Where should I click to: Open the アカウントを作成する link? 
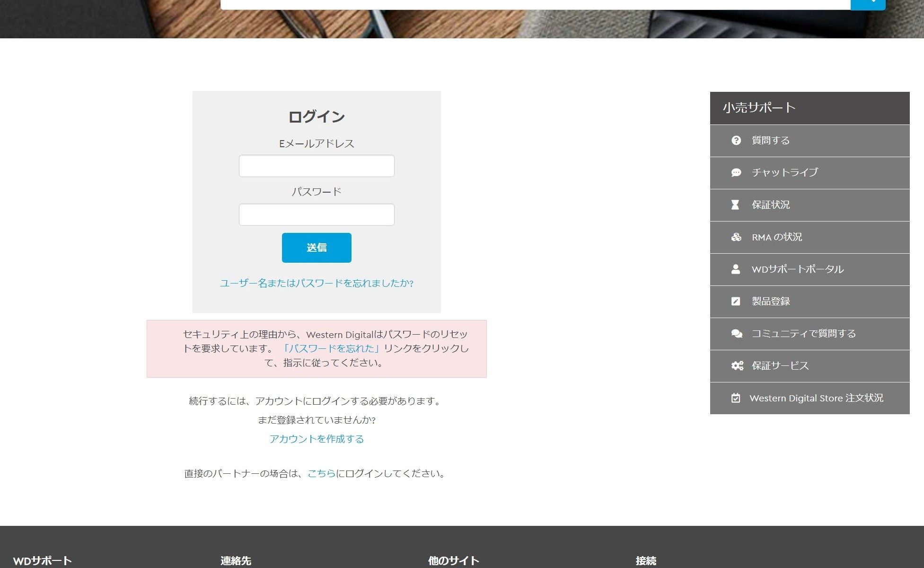click(317, 439)
